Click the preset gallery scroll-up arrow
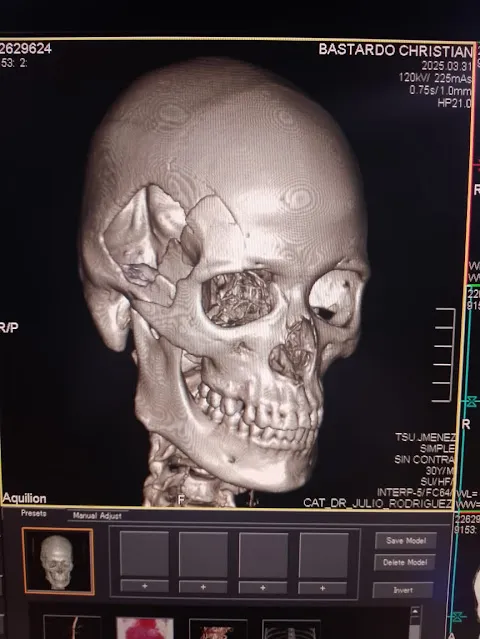Image resolution: width=480 pixels, height=639 pixels. (x=415, y=612)
